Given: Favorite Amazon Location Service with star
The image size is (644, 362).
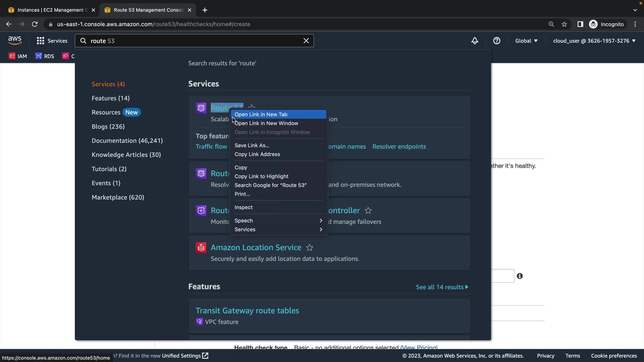Looking at the screenshot, I should [x=310, y=248].
